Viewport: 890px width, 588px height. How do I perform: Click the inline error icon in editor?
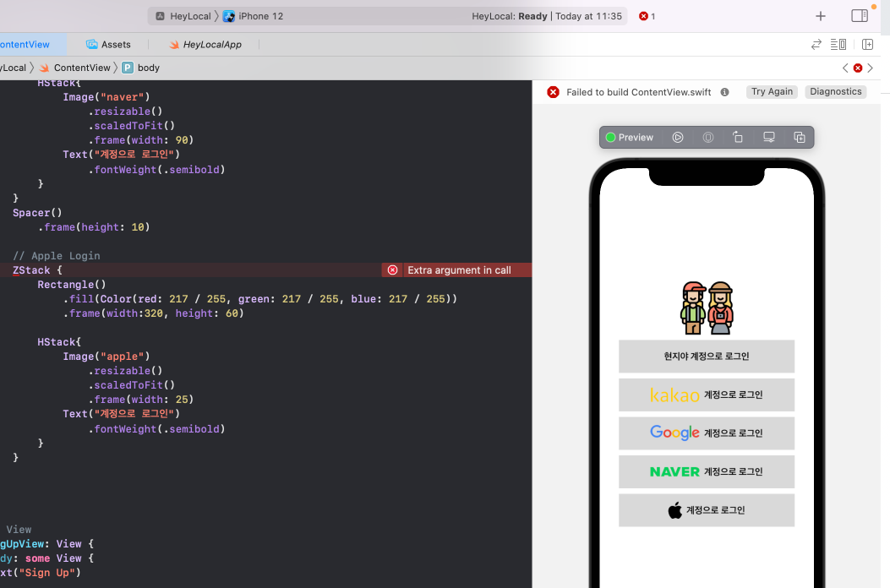point(392,270)
